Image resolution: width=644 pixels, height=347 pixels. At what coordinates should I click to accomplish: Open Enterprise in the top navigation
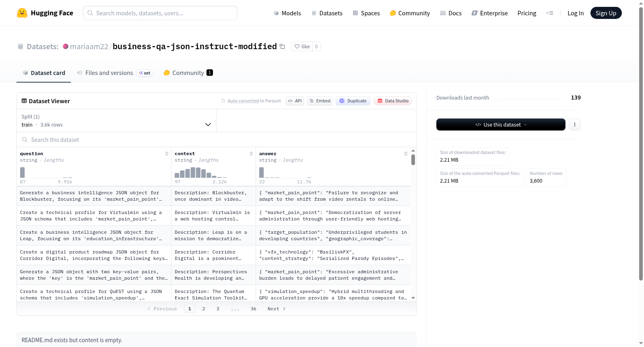[x=489, y=13]
